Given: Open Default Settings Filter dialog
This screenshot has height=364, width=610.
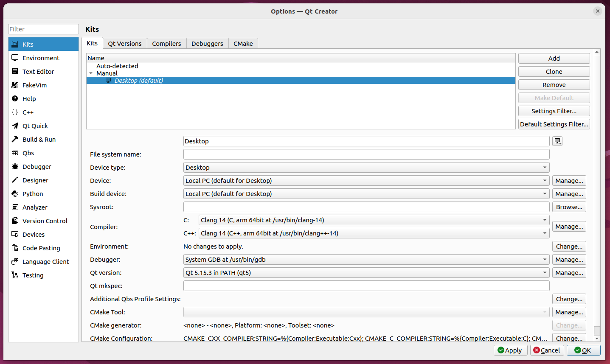Looking at the screenshot, I should (554, 124).
